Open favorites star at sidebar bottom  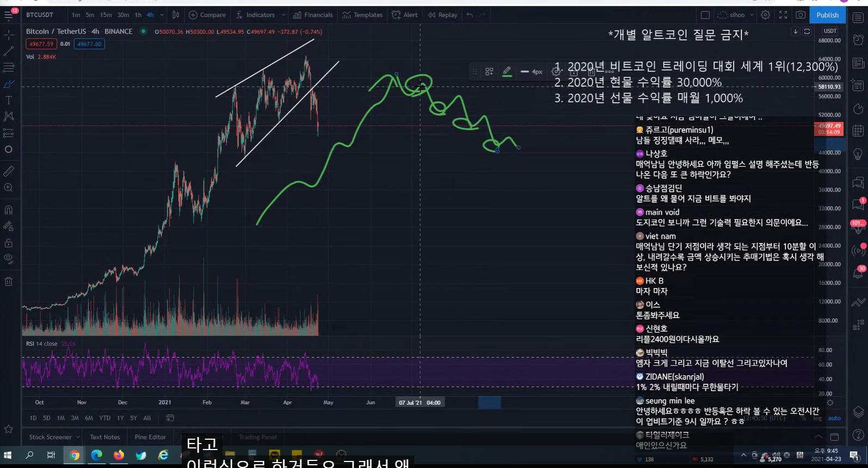click(9, 429)
